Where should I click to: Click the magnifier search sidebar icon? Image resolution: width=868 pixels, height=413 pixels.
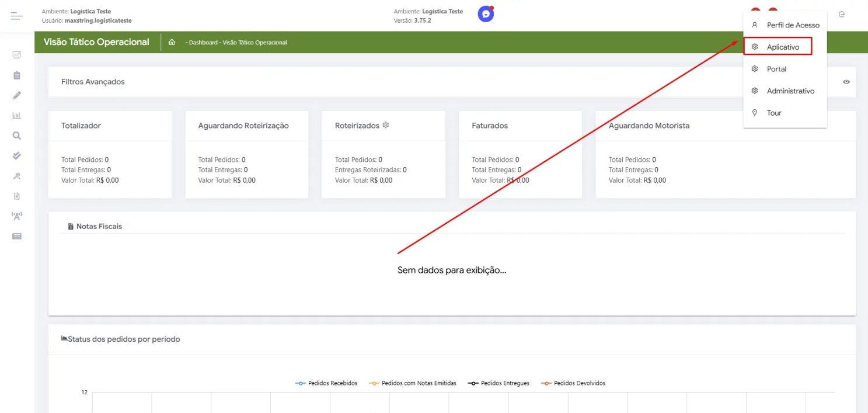[x=17, y=136]
